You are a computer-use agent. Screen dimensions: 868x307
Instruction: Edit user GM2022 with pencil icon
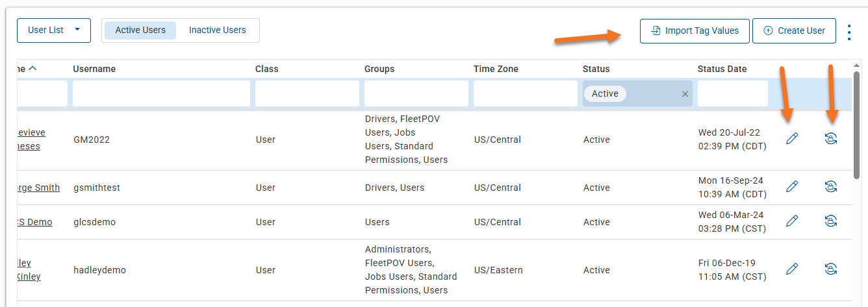[791, 138]
